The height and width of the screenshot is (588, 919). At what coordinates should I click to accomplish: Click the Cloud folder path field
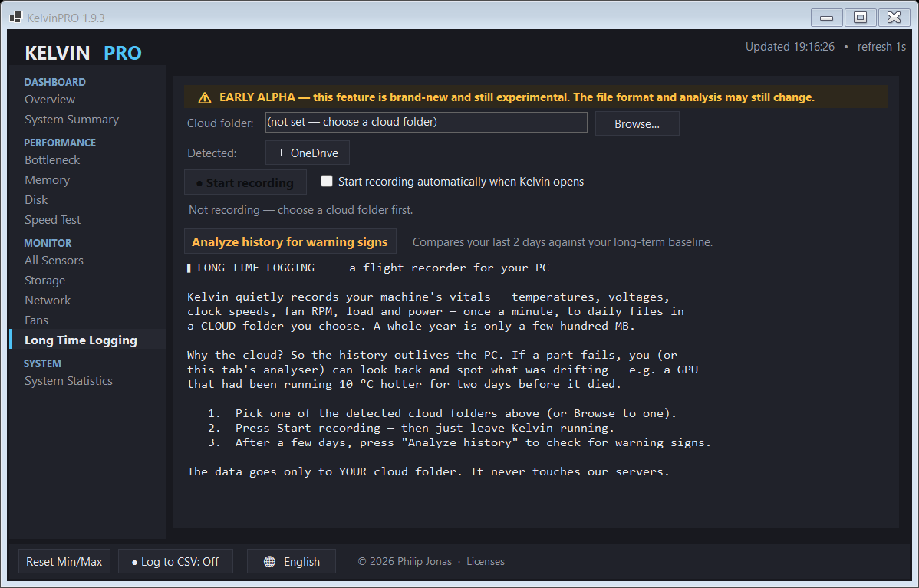click(426, 123)
